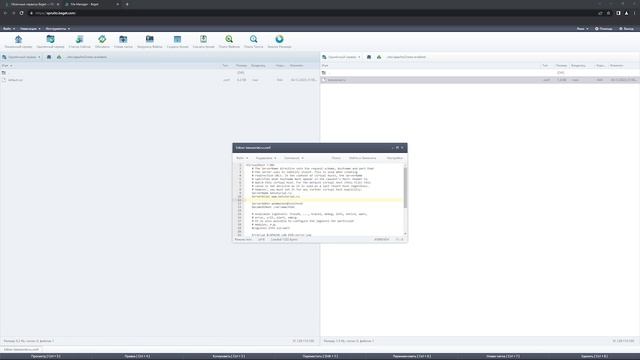Sort left panel by Name column
640x360 pixels.
pos(7,65)
